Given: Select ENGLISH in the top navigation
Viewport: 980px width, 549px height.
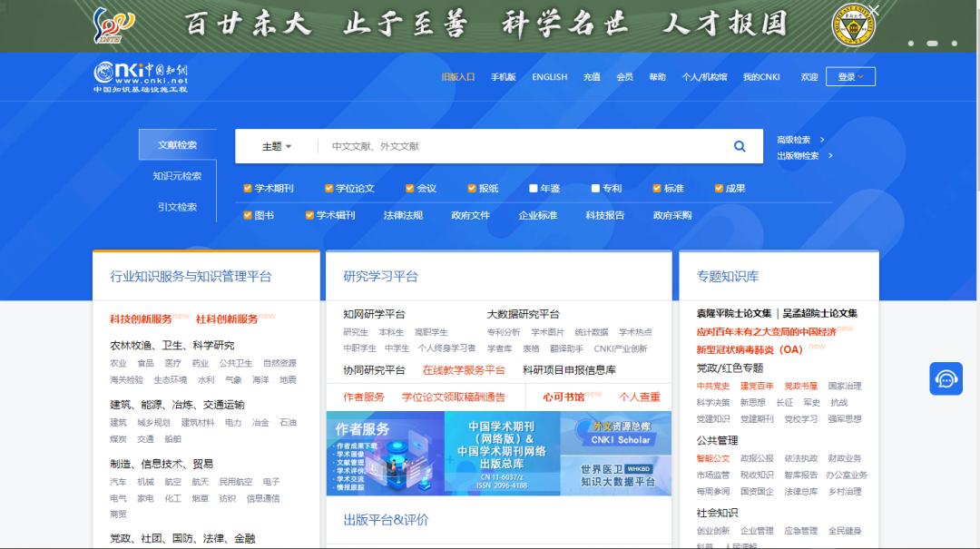Looking at the screenshot, I should click(x=549, y=77).
